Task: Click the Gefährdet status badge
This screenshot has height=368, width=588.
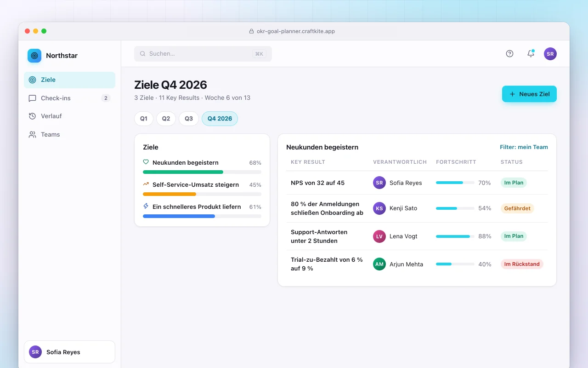Action: (517, 208)
